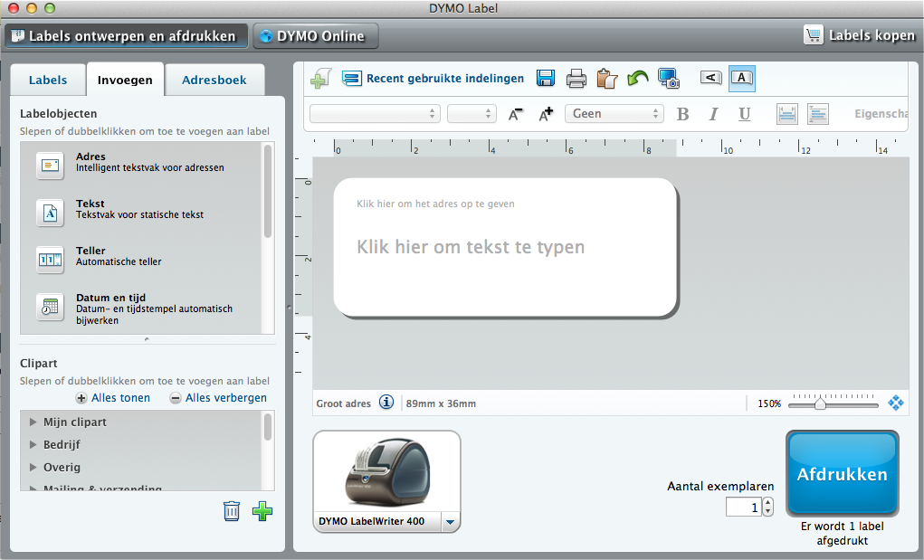Click the Alles tonen link
Image resolution: width=924 pixels, height=560 pixels.
click(114, 398)
